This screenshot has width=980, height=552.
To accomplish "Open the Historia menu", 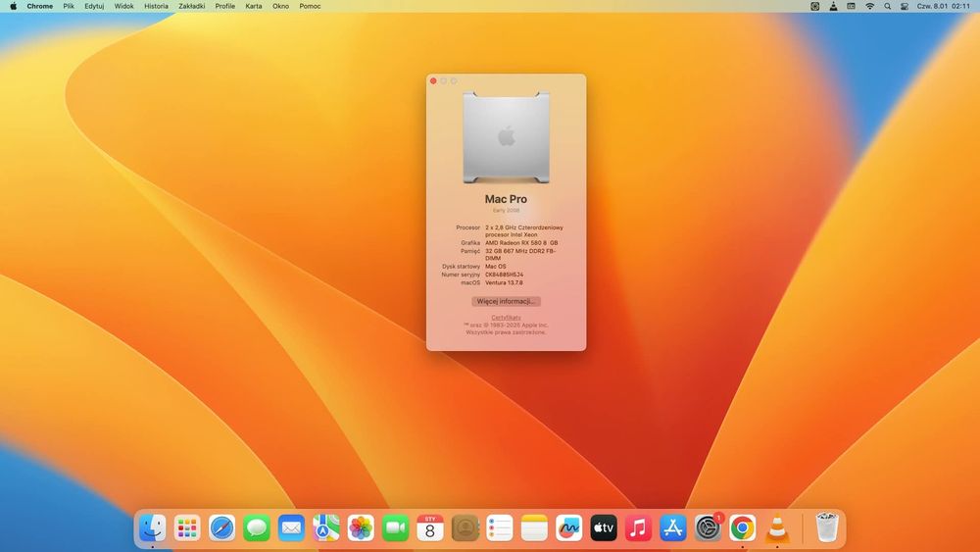I will click(x=156, y=6).
